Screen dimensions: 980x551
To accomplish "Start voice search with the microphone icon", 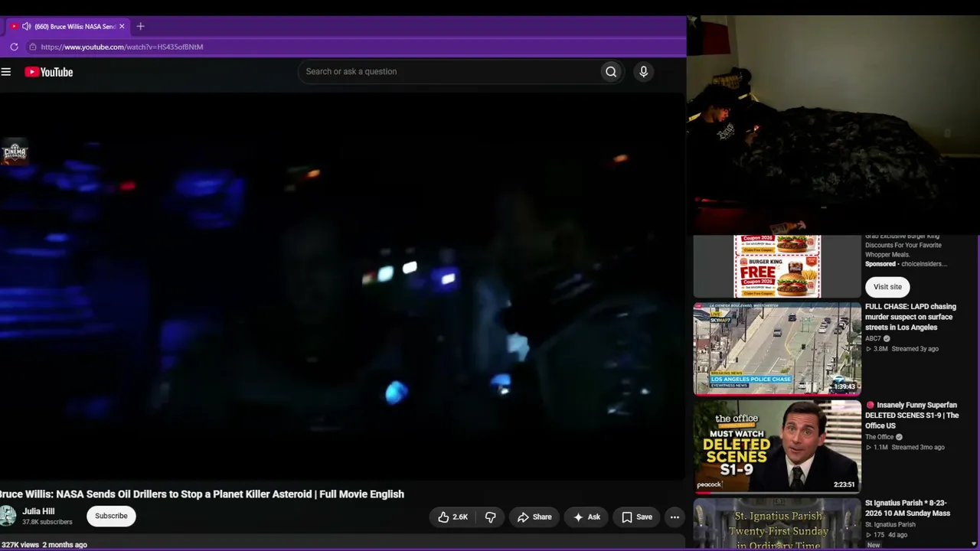I will pyautogui.click(x=643, y=72).
